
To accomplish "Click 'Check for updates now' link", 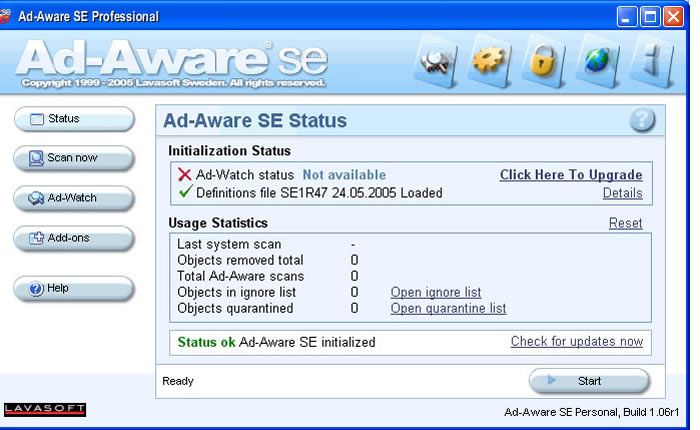I will (x=576, y=341).
